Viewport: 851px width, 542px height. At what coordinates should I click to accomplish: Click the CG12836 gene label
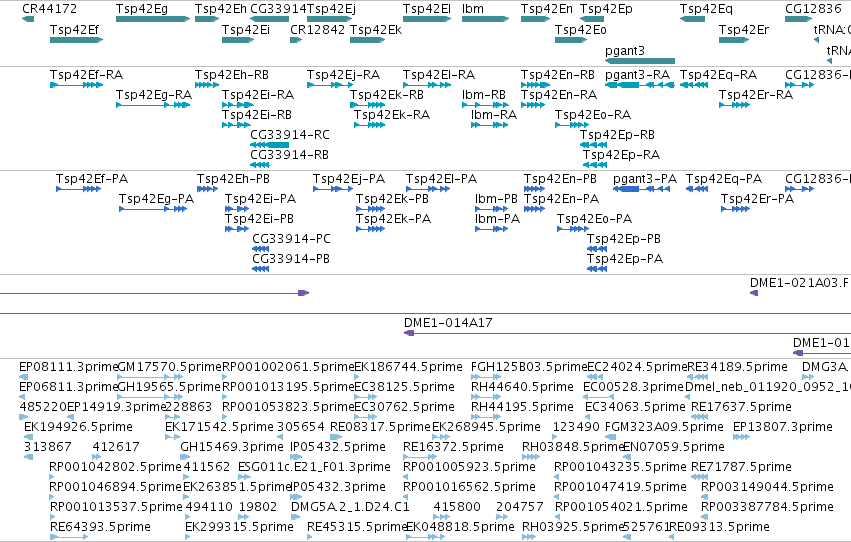[x=813, y=9]
